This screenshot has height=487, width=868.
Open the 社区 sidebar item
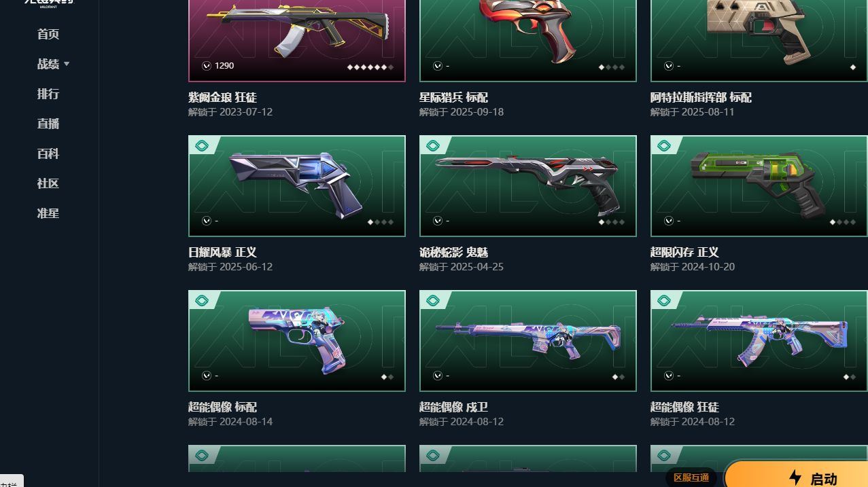(x=48, y=183)
